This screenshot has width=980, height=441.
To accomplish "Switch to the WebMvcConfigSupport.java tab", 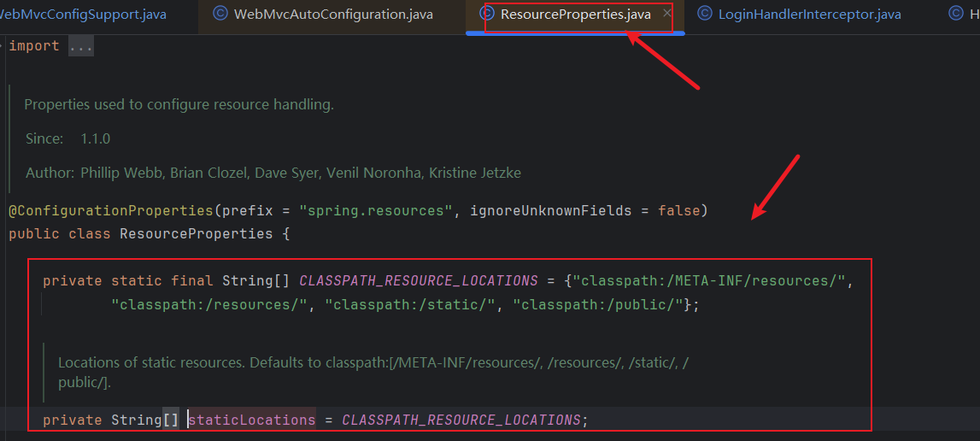I will pyautogui.click(x=81, y=14).
